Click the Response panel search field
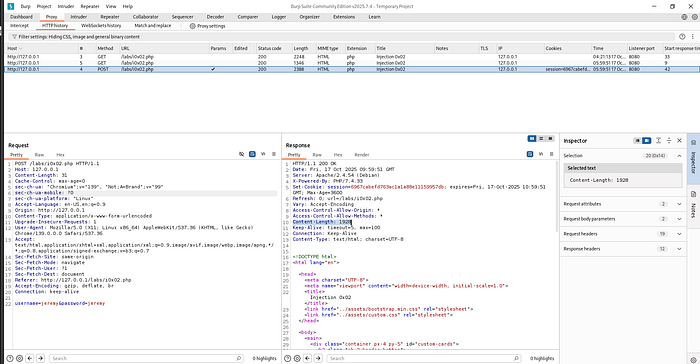 pyautogui.click(x=424, y=358)
